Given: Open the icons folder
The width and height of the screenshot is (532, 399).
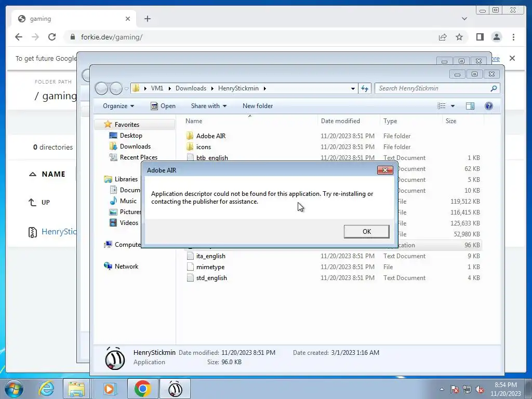Looking at the screenshot, I should click(203, 147).
